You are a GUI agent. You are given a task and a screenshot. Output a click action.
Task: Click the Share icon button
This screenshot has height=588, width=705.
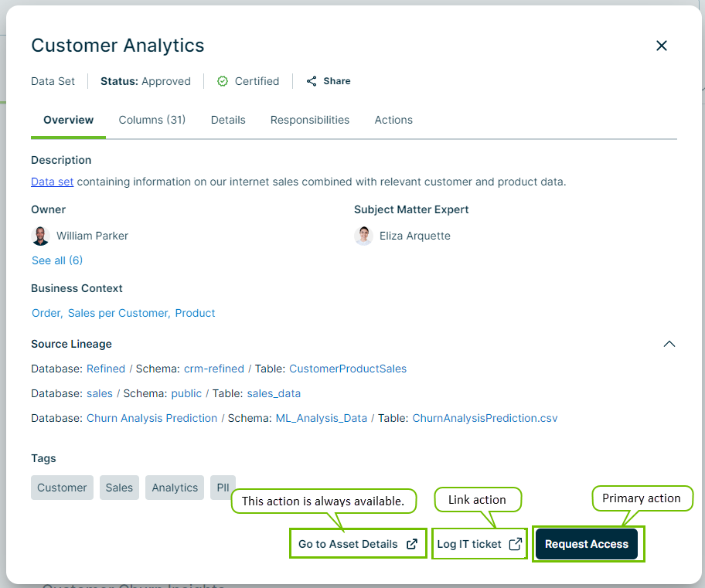coord(312,81)
